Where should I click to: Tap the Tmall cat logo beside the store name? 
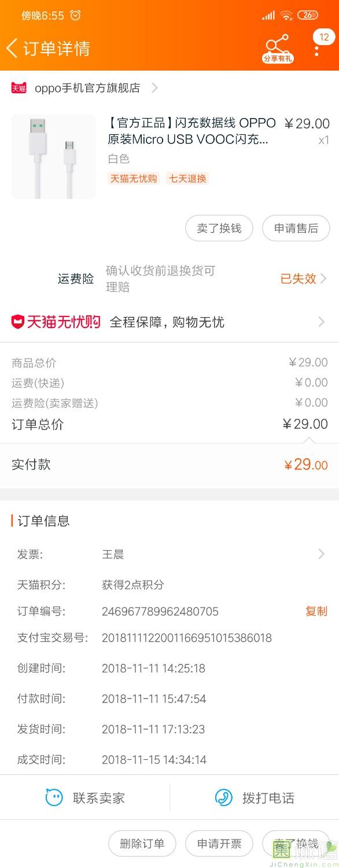coord(19,88)
